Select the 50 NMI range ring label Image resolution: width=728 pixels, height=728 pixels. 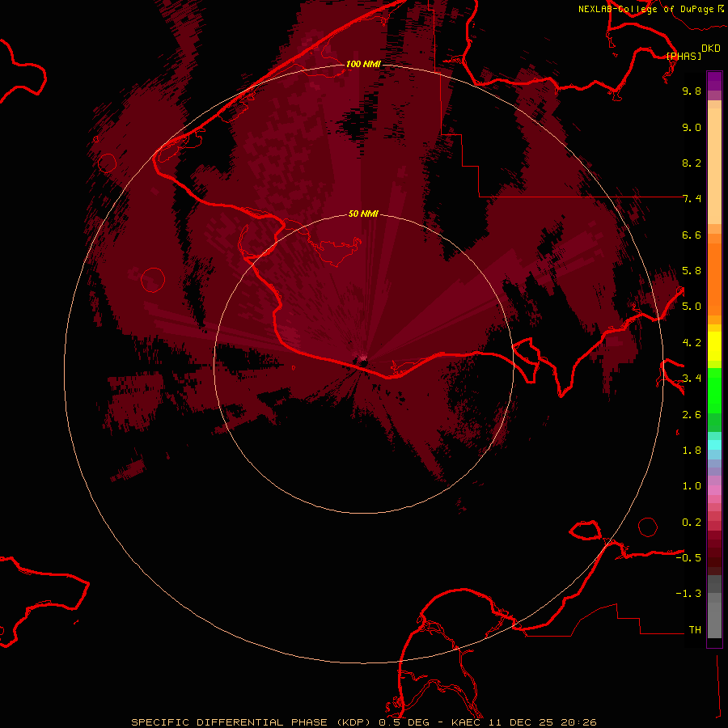pyautogui.click(x=363, y=214)
